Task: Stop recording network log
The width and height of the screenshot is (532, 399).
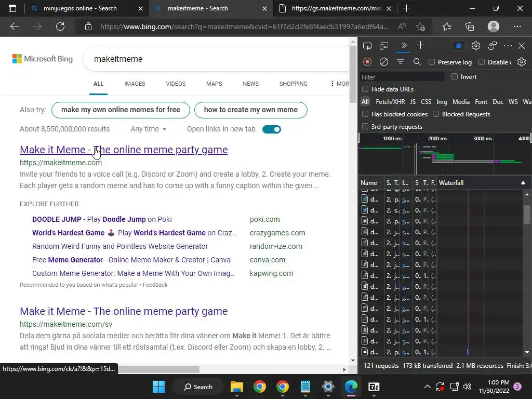Action: (367, 62)
